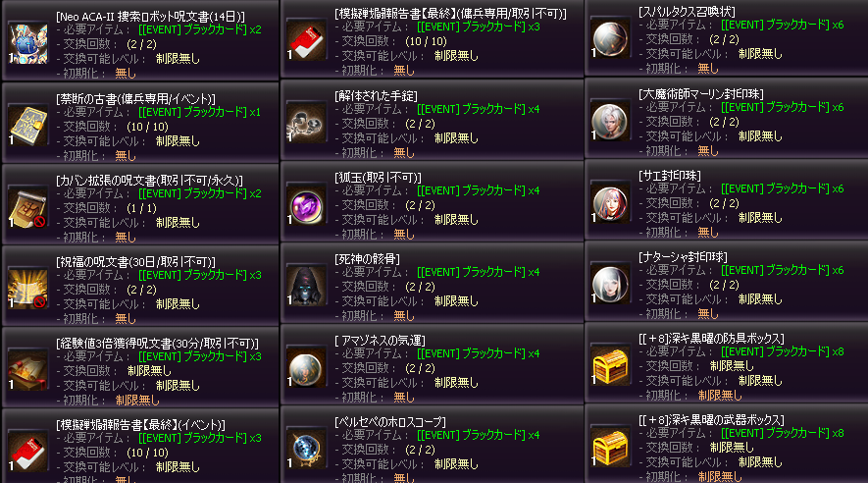Click the purple 狐玉 orb icon
868x483 pixels.
coord(306,204)
